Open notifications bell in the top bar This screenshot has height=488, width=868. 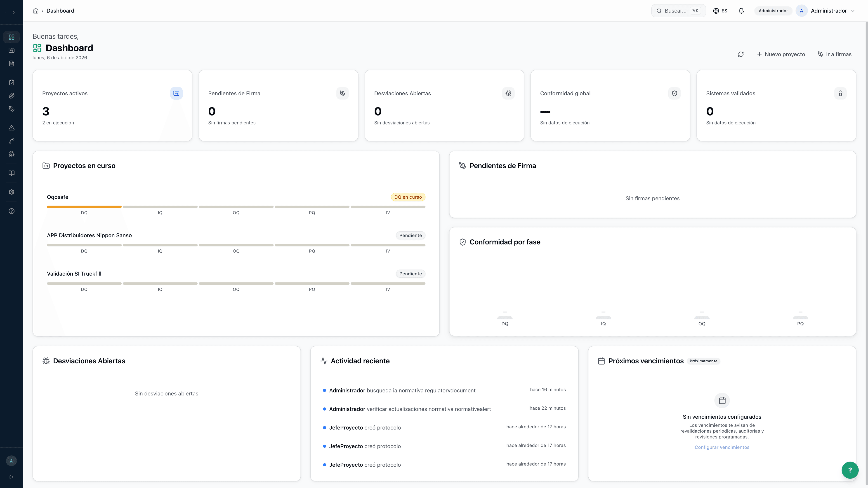(741, 10)
